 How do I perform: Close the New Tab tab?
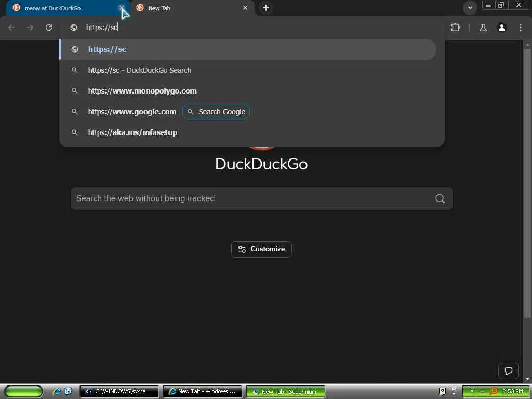[245, 8]
